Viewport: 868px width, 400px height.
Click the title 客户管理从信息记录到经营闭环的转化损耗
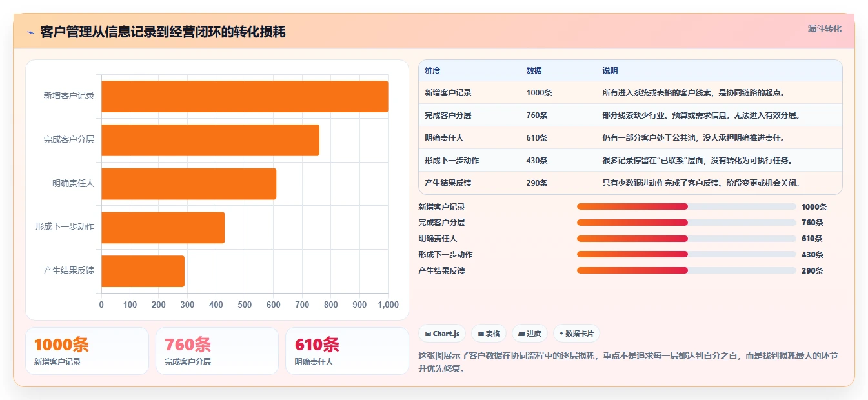click(163, 32)
